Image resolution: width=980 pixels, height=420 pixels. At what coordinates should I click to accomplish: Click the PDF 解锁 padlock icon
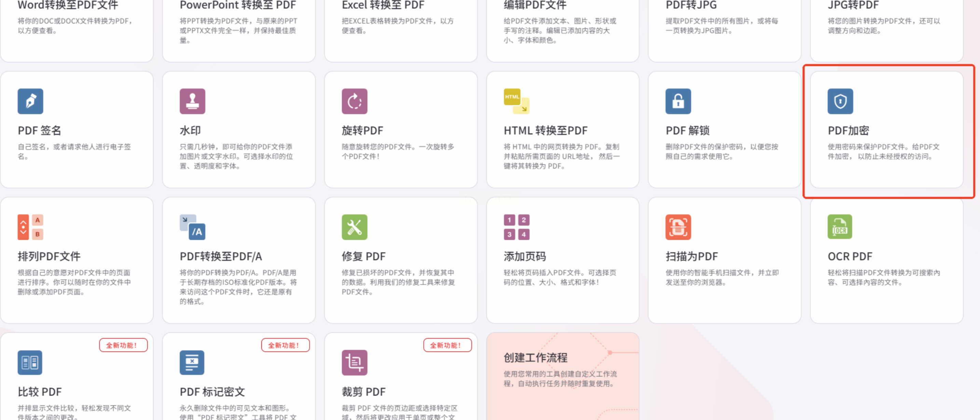click(x=678, y=101)
